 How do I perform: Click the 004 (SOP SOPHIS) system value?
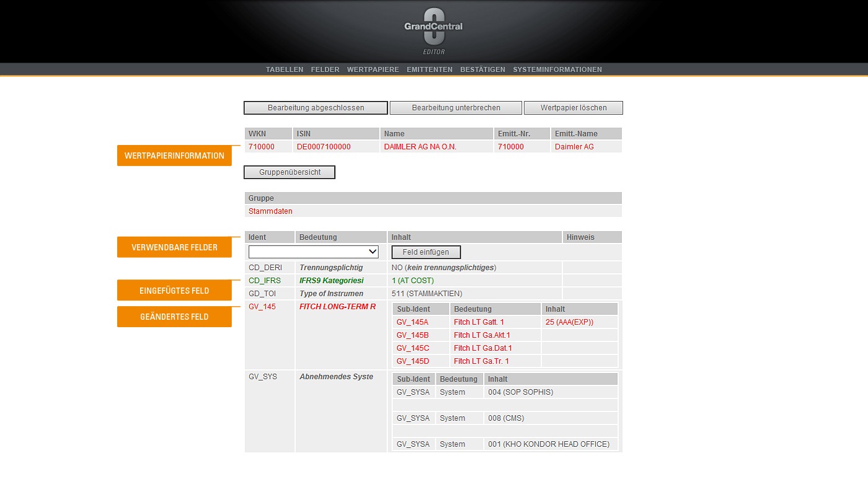coord(521,392)
